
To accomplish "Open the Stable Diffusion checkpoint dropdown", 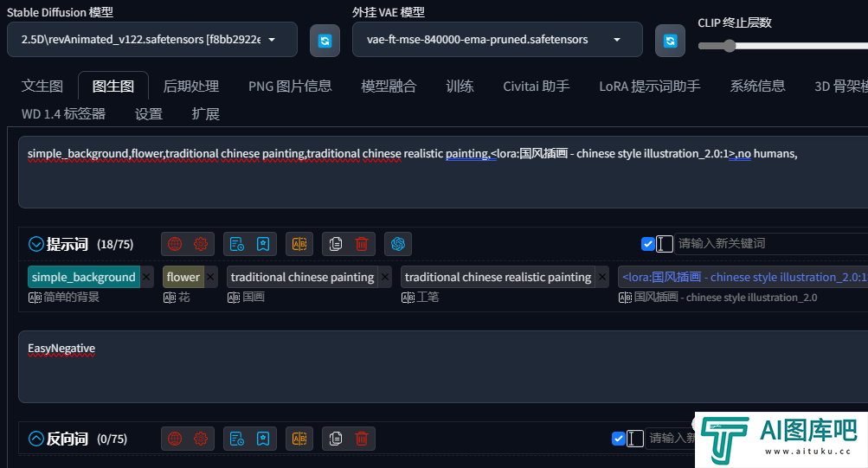I will [x=152, y=39].
